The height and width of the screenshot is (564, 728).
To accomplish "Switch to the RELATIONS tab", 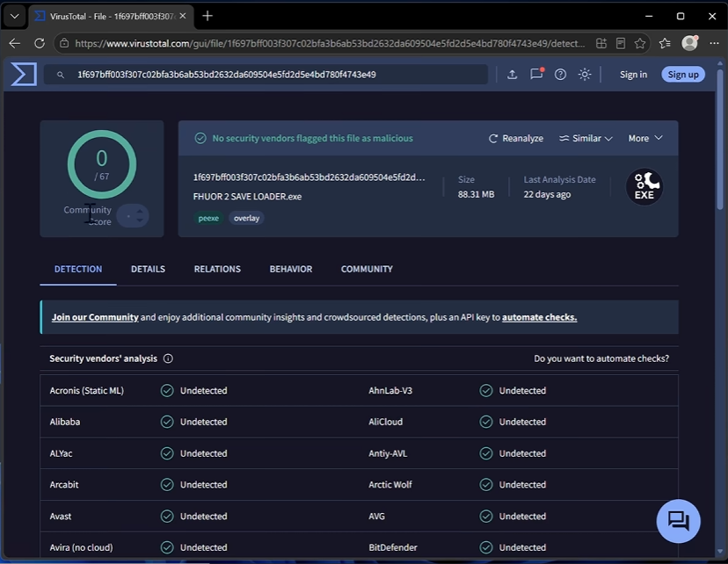I will click(217, 269).
